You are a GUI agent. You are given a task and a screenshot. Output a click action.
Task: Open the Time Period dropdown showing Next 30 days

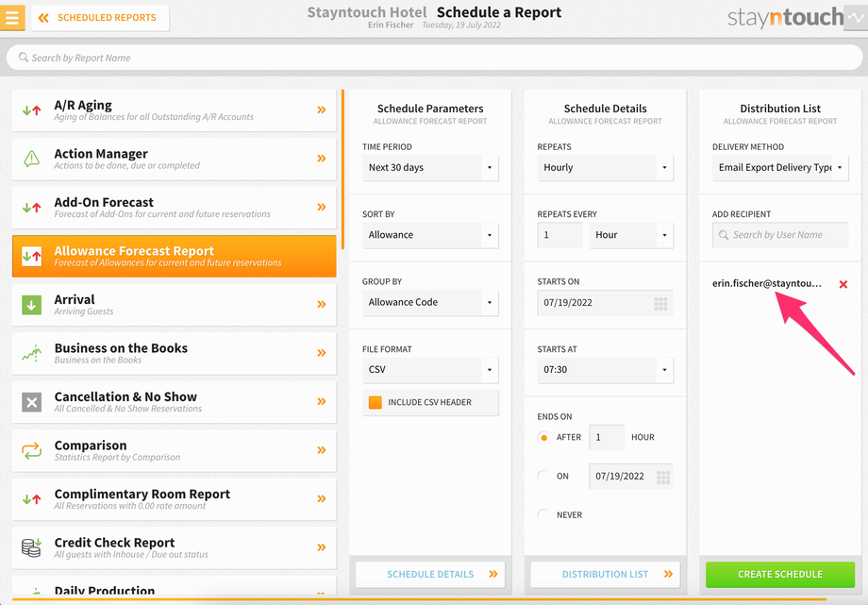pos(430,168)
